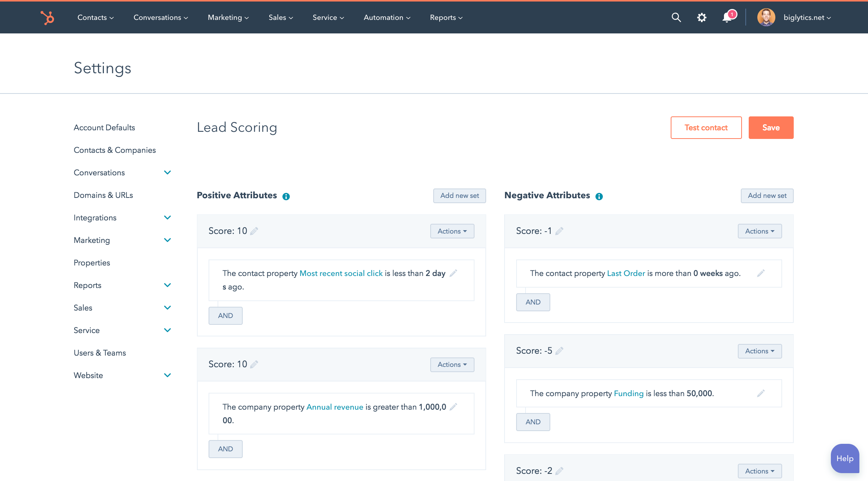Click the Settings gear icon
Viewport: 868px width, 481px height.
click(701, 17)
